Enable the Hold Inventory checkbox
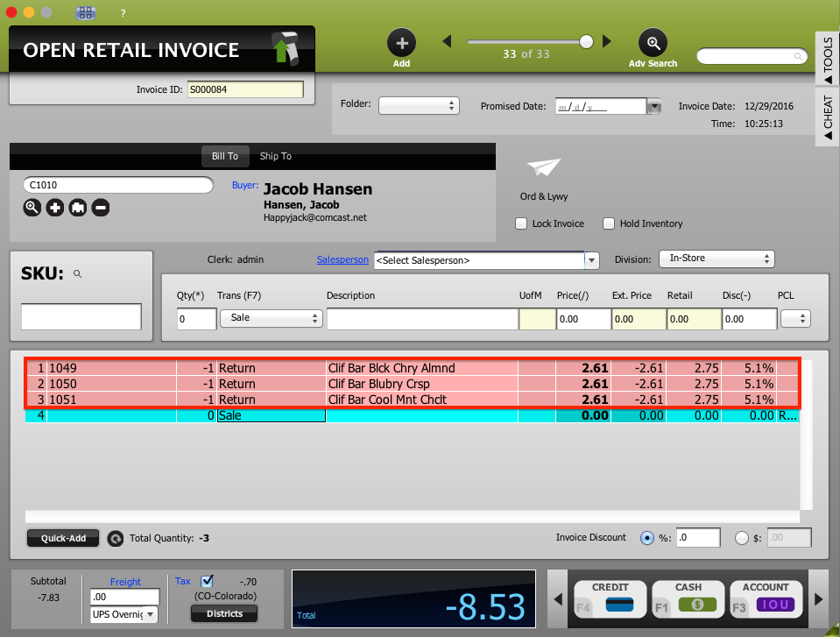Screen dimensions: 840x637 pyautogui.click(x=609, y=223)
